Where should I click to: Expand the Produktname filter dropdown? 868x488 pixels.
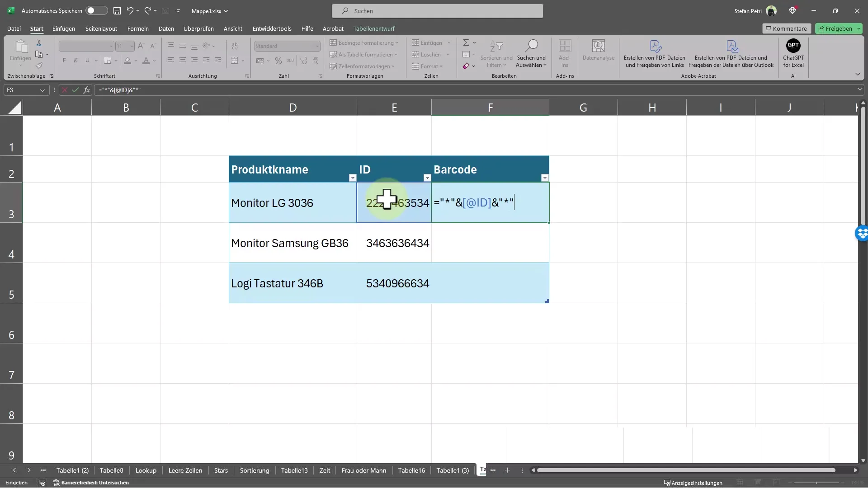pyautogui.click(x=352, y=178)
